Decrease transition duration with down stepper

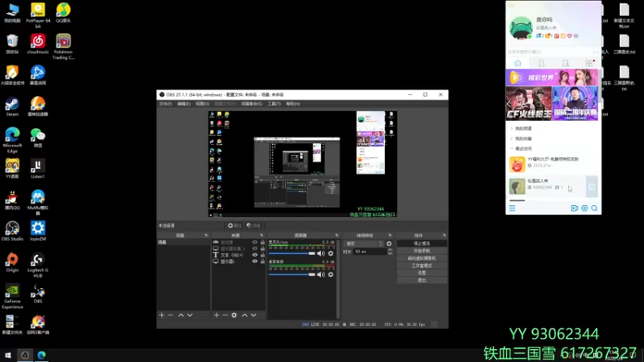click(x=390, y=253)
